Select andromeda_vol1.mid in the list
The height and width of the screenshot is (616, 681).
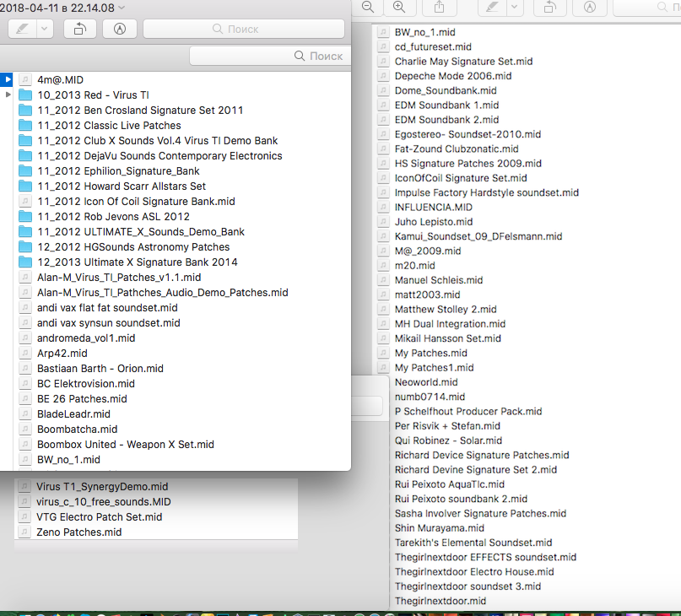click(x=86, y=338)
